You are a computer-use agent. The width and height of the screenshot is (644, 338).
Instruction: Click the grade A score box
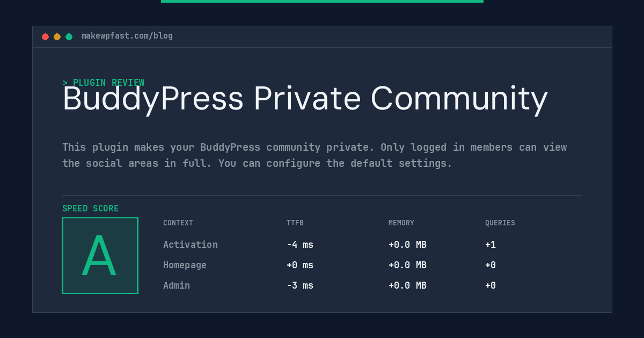100,255
